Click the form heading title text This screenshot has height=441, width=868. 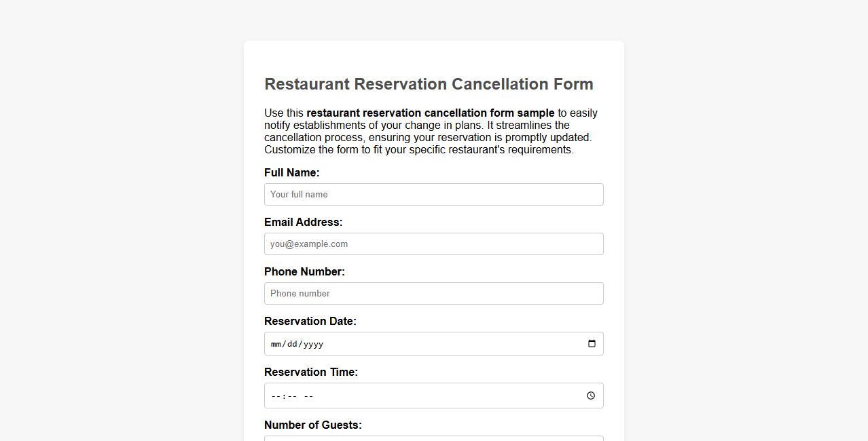429,83
